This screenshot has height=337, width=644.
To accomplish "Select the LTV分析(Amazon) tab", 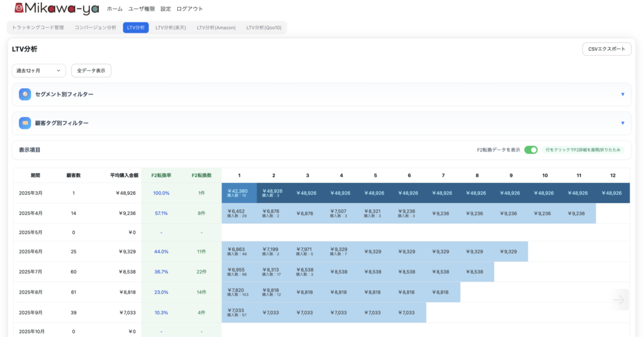I will [216, 28].
